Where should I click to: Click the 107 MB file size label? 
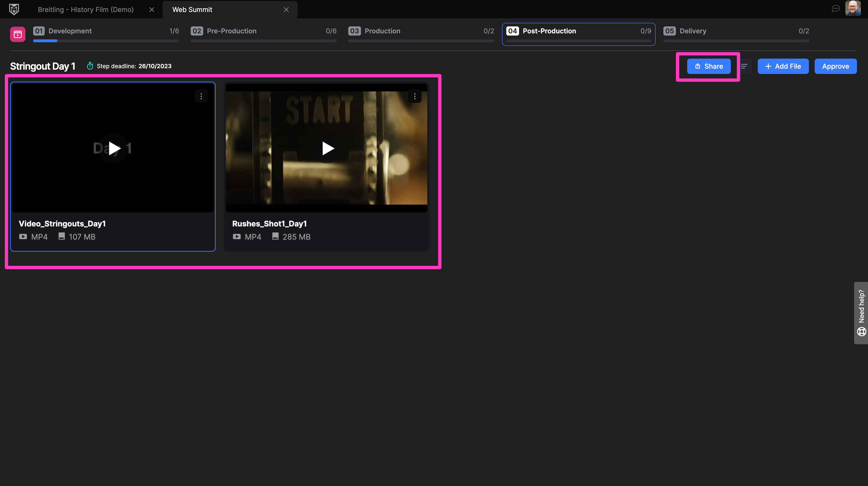click(82, 237)
